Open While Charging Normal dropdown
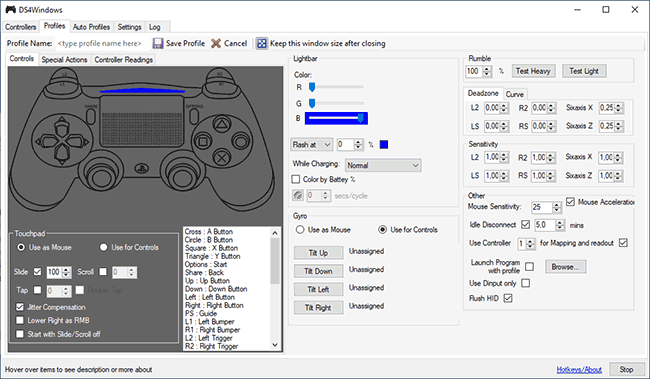 [x=383, y=165]
